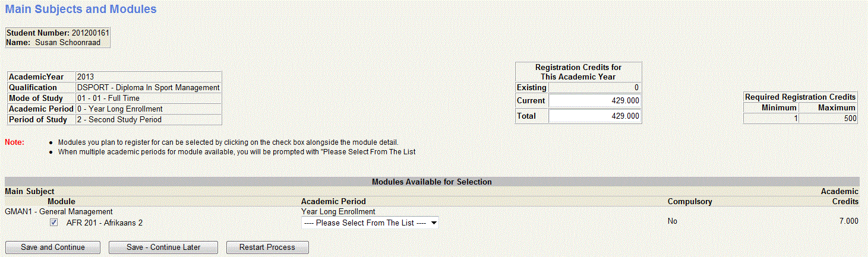
Task: Click the Current registration credits field
Action: pos(594,101)
